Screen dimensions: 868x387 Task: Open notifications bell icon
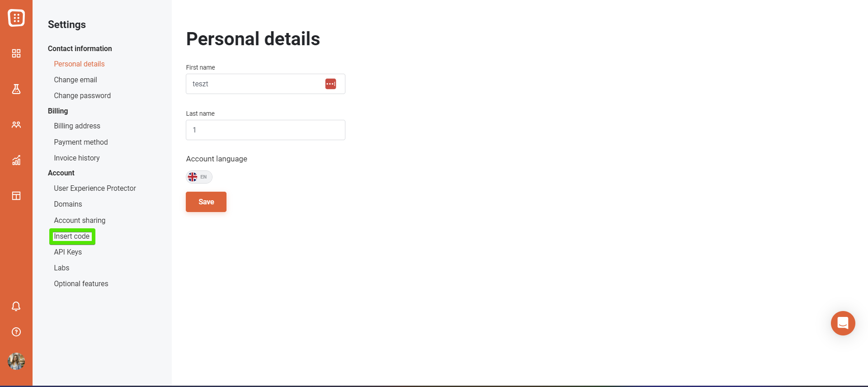pyautogui.click(x=16, y=307)
